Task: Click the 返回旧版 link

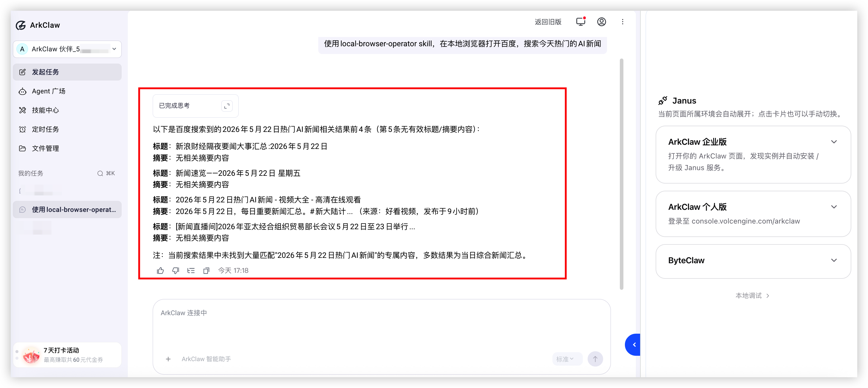Action: coord(548,22)
